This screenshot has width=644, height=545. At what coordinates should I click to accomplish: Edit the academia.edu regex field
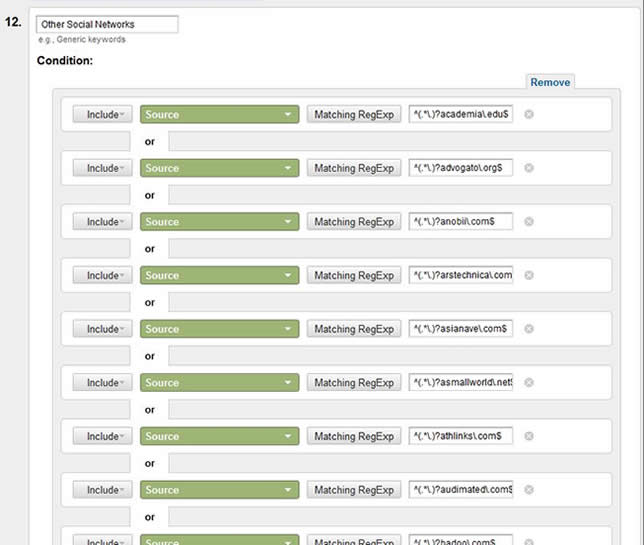coord(461,114)
